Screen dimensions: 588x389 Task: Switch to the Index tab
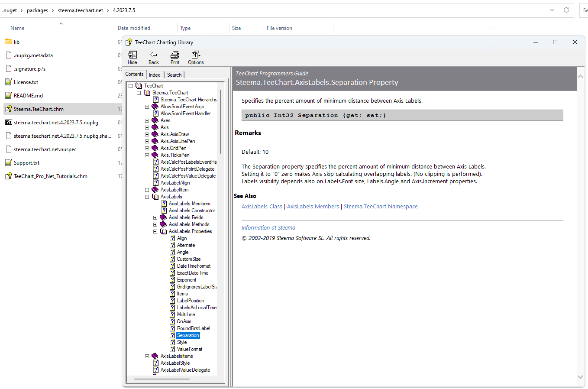point(155,75)
